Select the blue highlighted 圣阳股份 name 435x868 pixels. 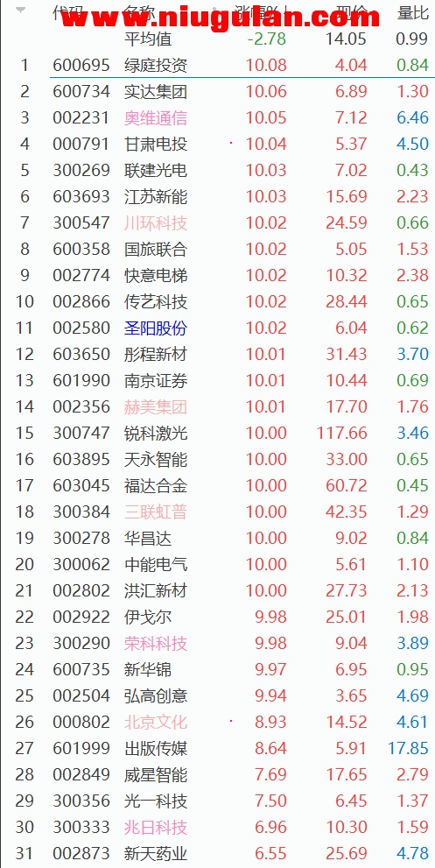pyautogui.click(x=156, y=328)
